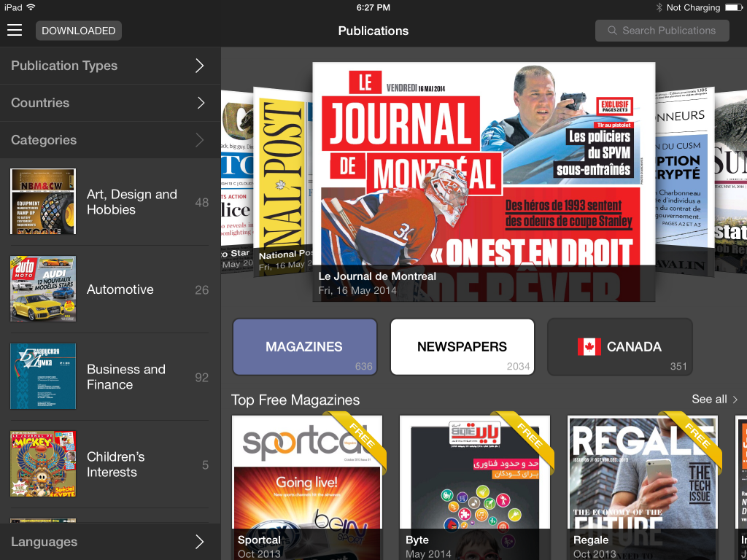Click Children's Interests count 5
Image resolution: width=747 pixels, height=560 pixels.
point(205,465)
